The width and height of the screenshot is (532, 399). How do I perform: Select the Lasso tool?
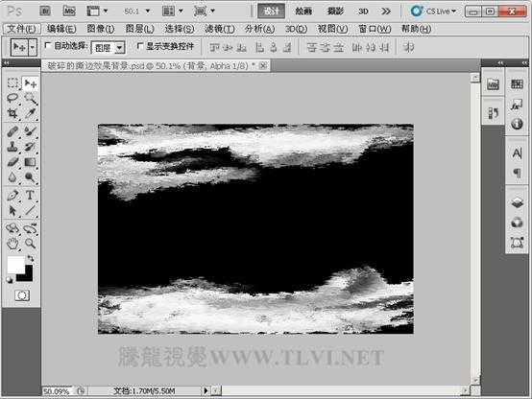(12, 98)
